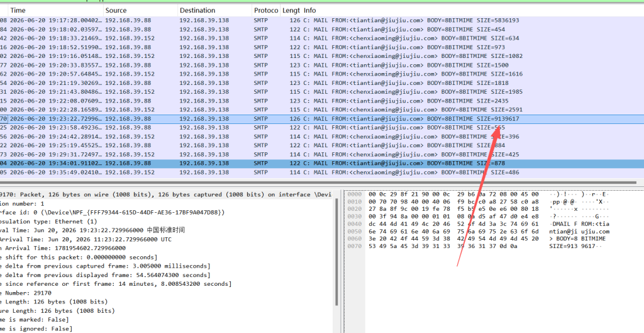This screenshot has width=644, height=333.
Task: Select the packet row timed 19:25:19
Action: pos(322,145)
